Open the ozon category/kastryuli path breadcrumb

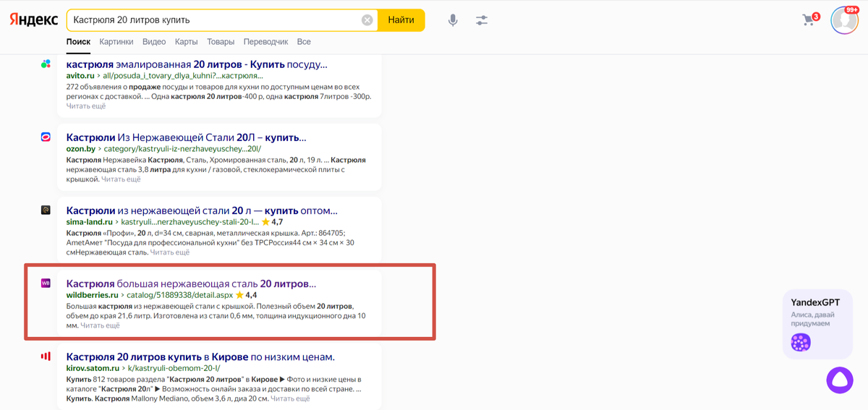tap(183, 149)
